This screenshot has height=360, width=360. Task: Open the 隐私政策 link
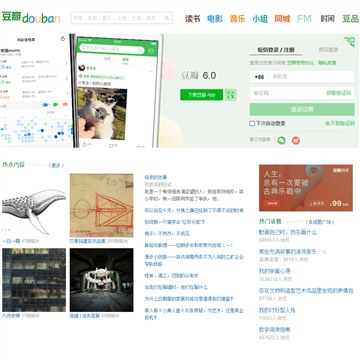(327, 63)
